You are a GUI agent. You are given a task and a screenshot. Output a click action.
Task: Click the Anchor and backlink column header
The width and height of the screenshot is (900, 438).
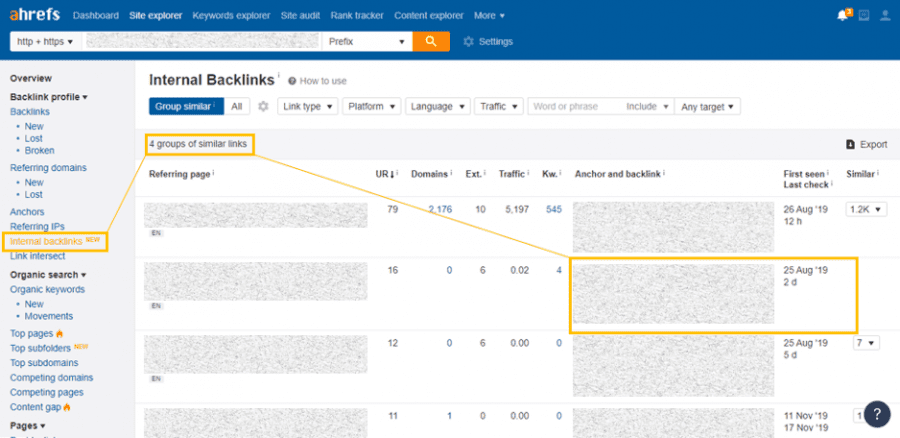point(619,174)
